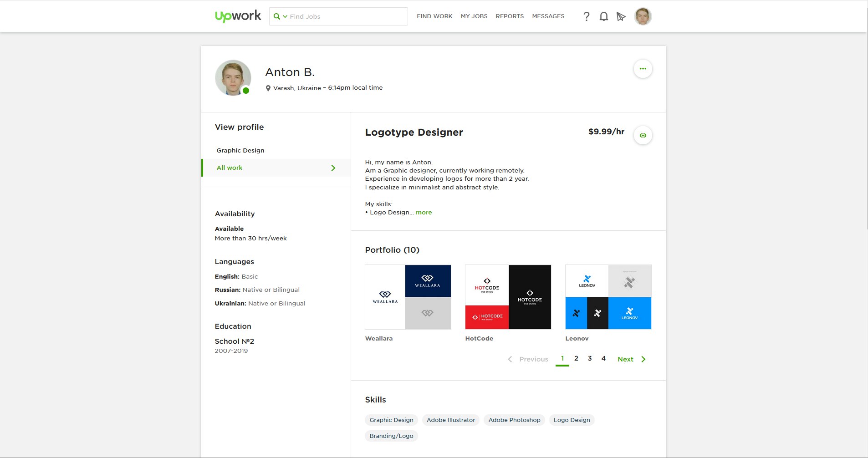Open the three-dots profile options button
The width and height of the screenshot is (868, 458).
(x=643, y=69)
